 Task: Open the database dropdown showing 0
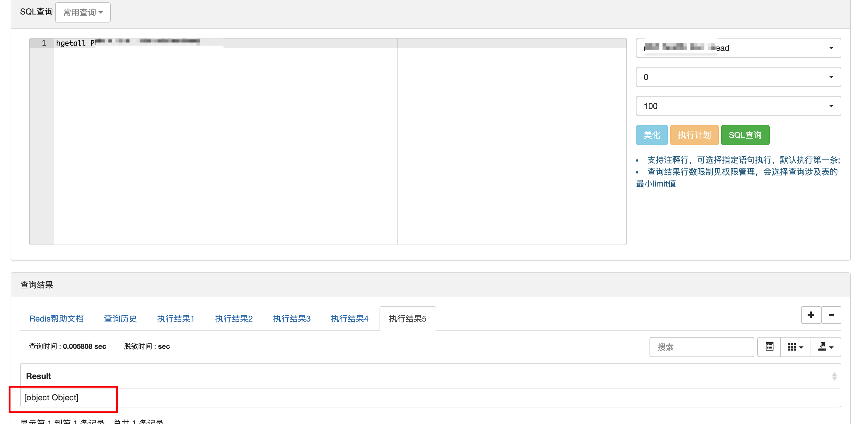(738, 77)
